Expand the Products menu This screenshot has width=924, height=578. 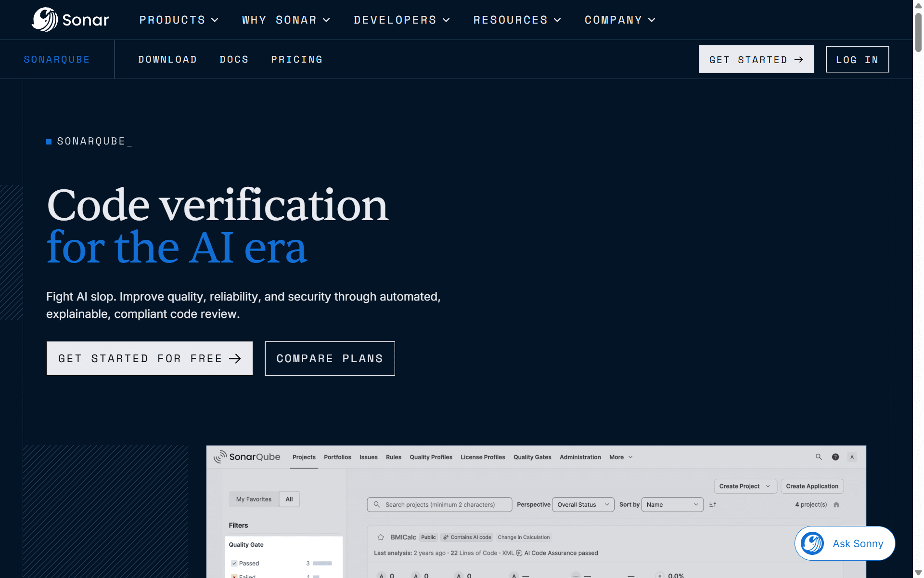(x=179, y=20)
